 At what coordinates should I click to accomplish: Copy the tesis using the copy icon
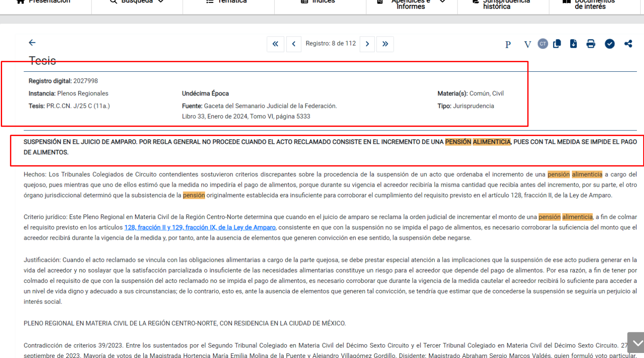coord(557,44)
